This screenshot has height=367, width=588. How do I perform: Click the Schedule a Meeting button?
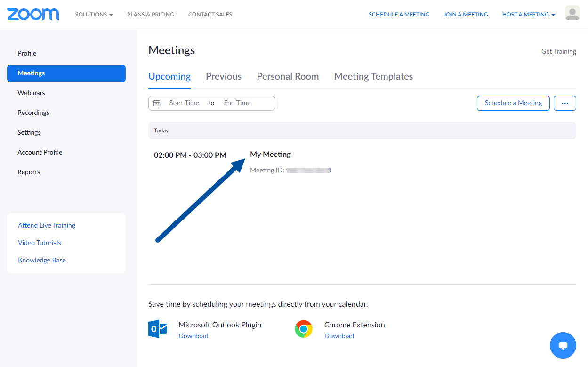[x=513, y=103]
